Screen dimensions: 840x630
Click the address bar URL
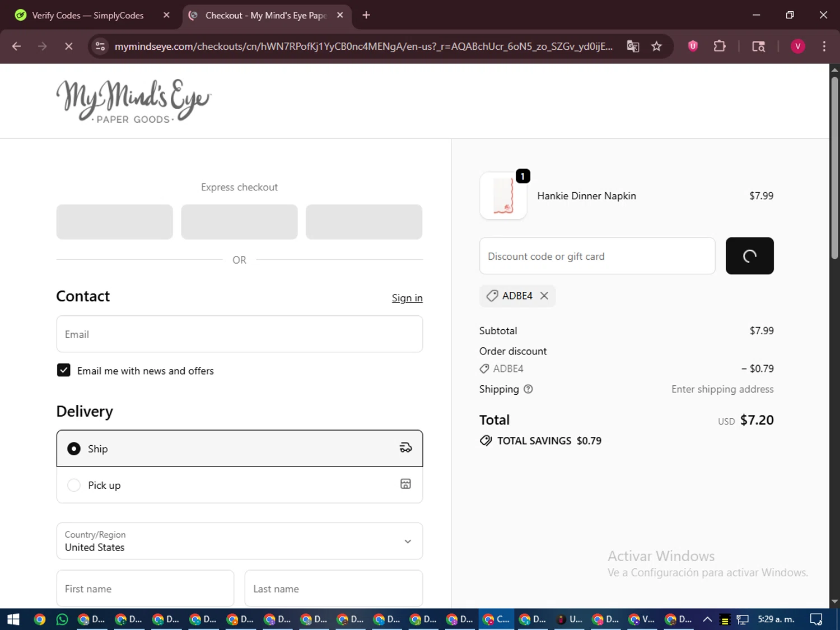point(363,46)
